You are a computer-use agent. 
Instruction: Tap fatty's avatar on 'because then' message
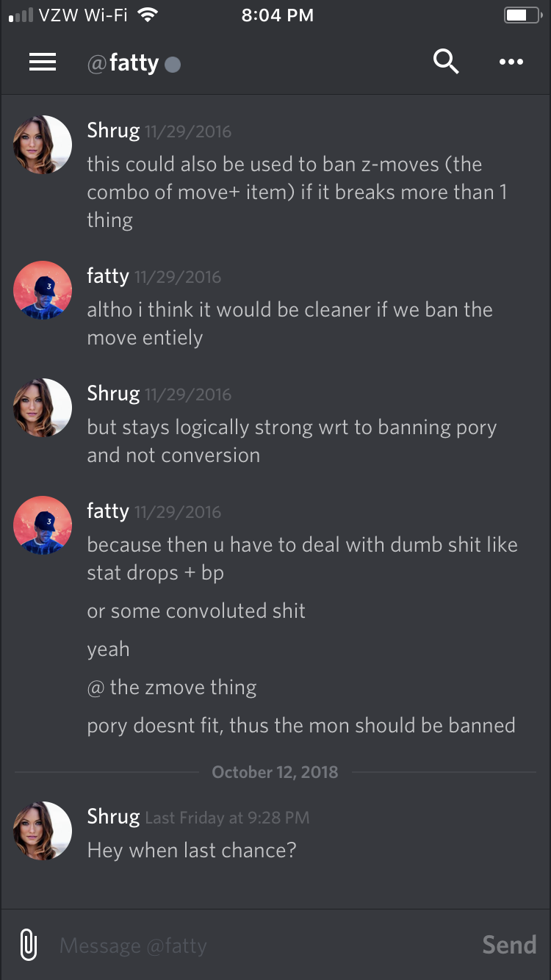(43, 525)
